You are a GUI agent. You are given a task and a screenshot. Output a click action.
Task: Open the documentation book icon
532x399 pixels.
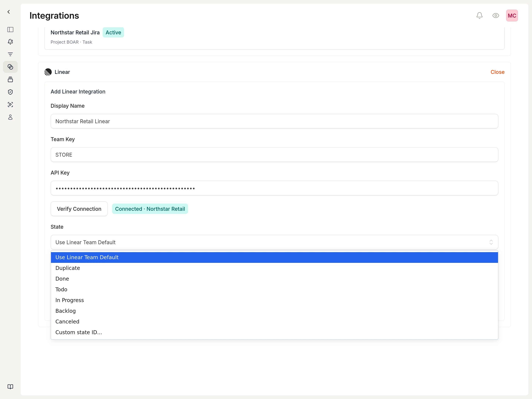click(10, 387)
